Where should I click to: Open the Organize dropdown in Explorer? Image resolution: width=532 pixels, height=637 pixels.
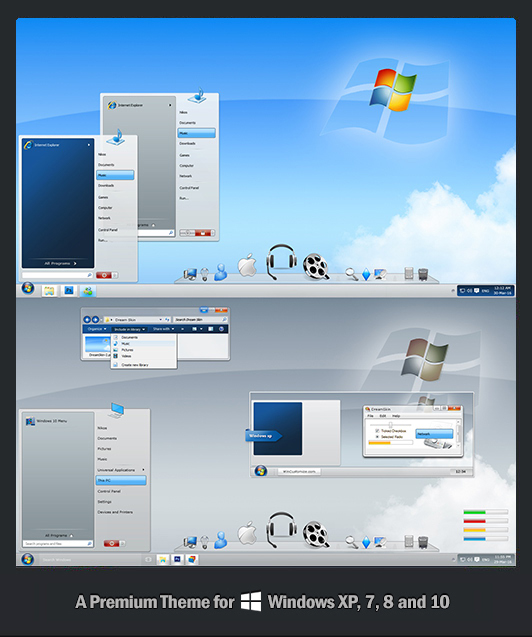coord(97,329)
